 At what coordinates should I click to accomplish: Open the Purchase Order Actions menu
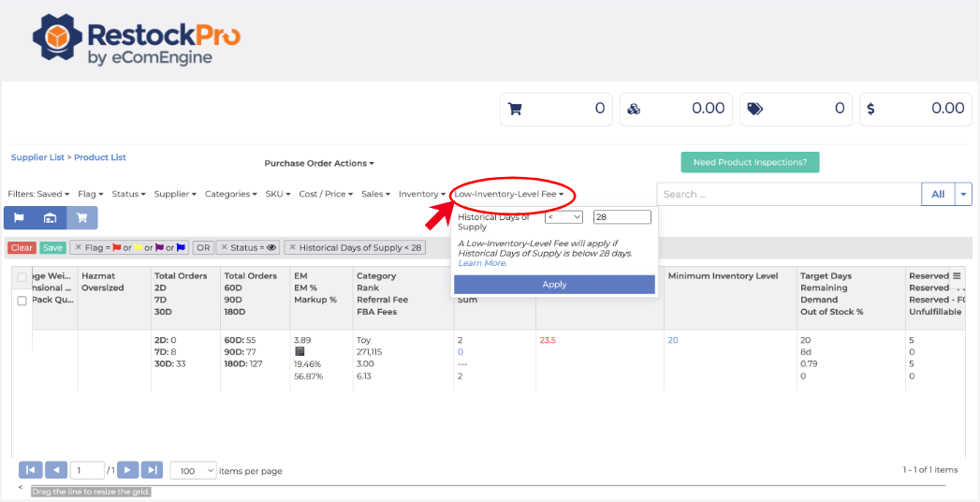pyautogui.click(x=318, y=163)
